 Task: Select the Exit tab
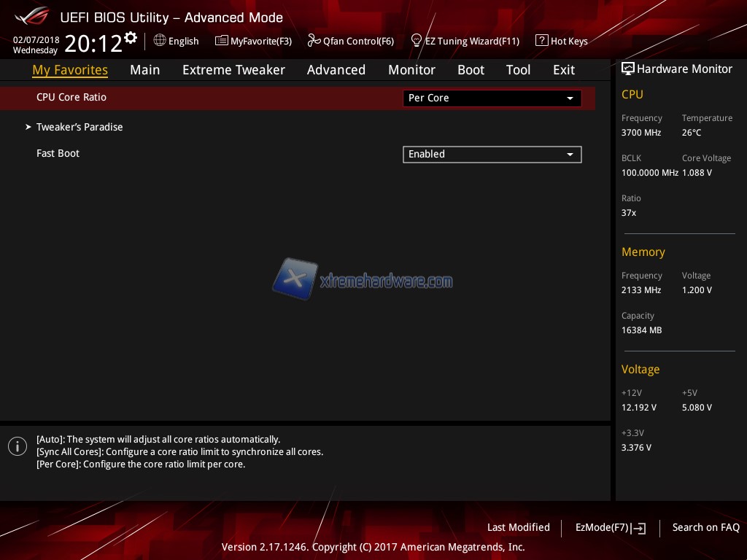(x=564, y=70)
